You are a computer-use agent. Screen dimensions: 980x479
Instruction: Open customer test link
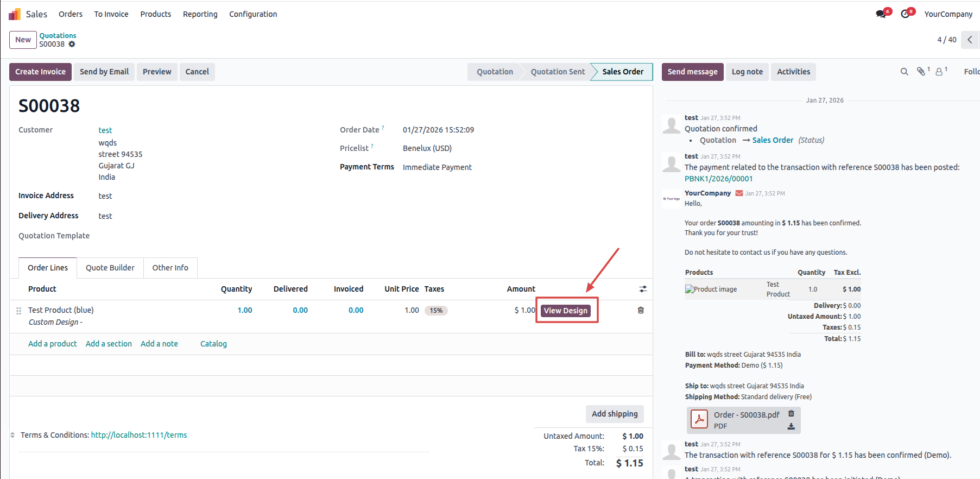tap(105, 130)
